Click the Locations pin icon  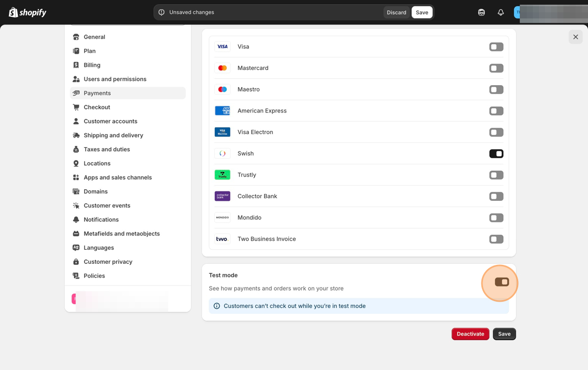[76, 163]
